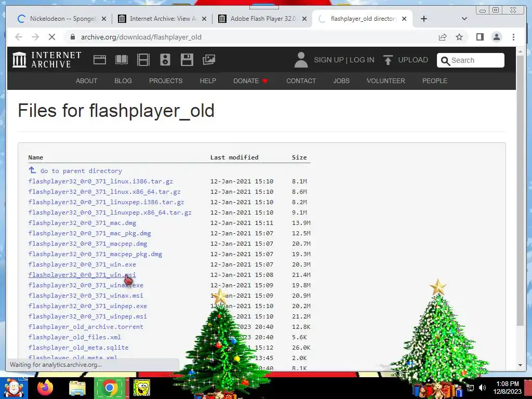532x399 pixels.
Task: Download flashplayer32_0r0_371_mac.dmg
Action: tap(83, 223)
